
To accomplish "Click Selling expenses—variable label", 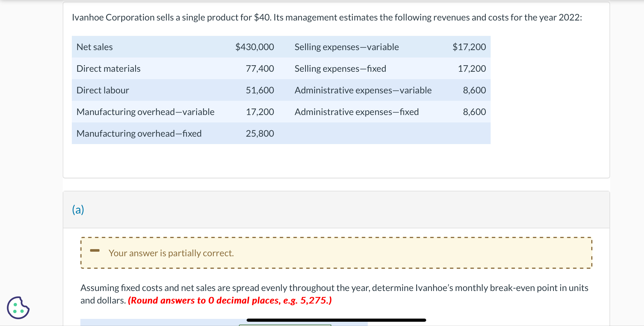I will click(x=347, y=47).
